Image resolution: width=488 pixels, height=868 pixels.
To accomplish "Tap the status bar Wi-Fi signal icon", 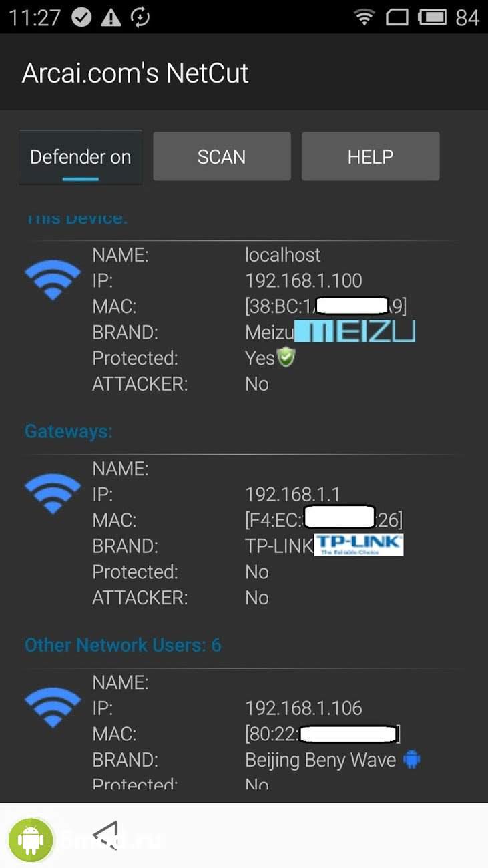I will 364,17.
